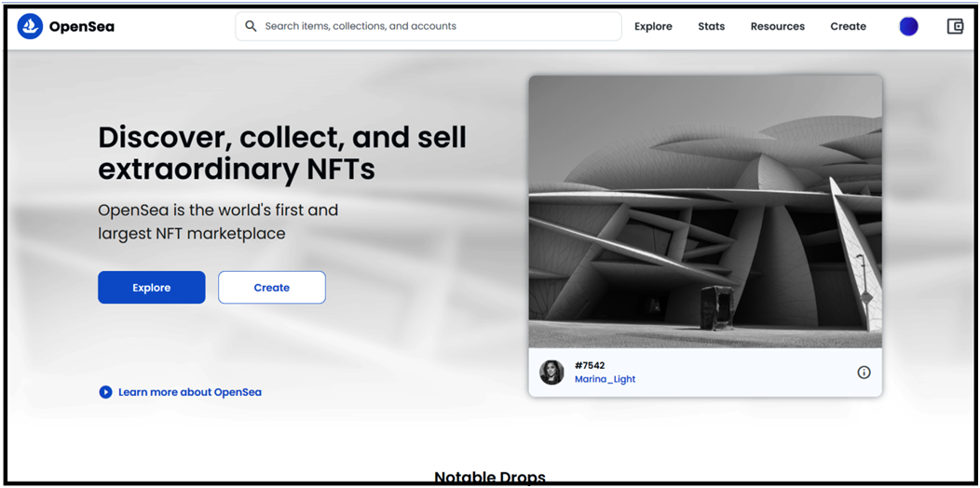
Task: Click the blue Explore button
Action: point(151,288)
